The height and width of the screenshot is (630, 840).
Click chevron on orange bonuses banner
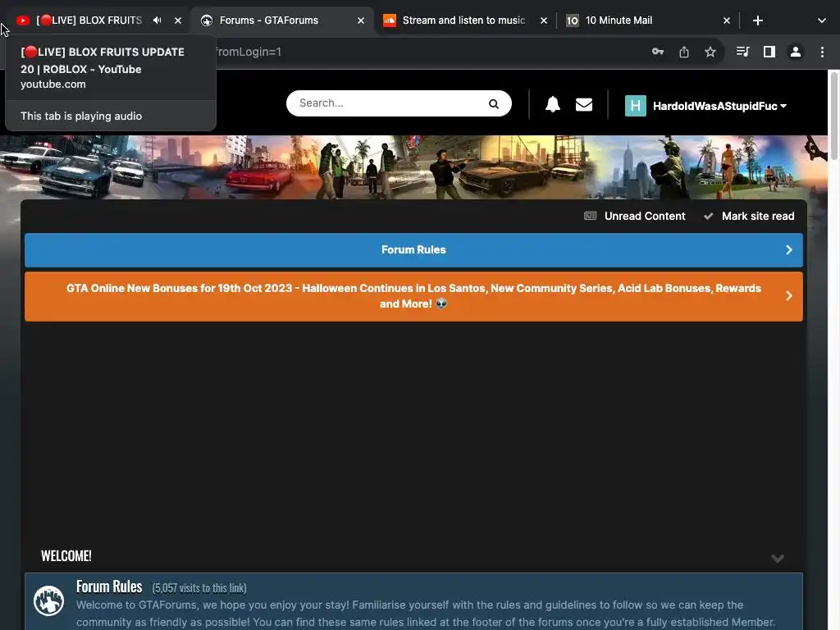(788, 295)
